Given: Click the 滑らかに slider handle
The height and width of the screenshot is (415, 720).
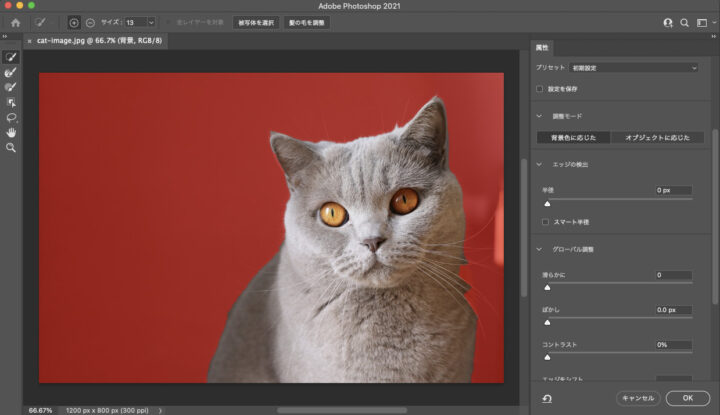Looking at the screenshot, I should [547, 287].
